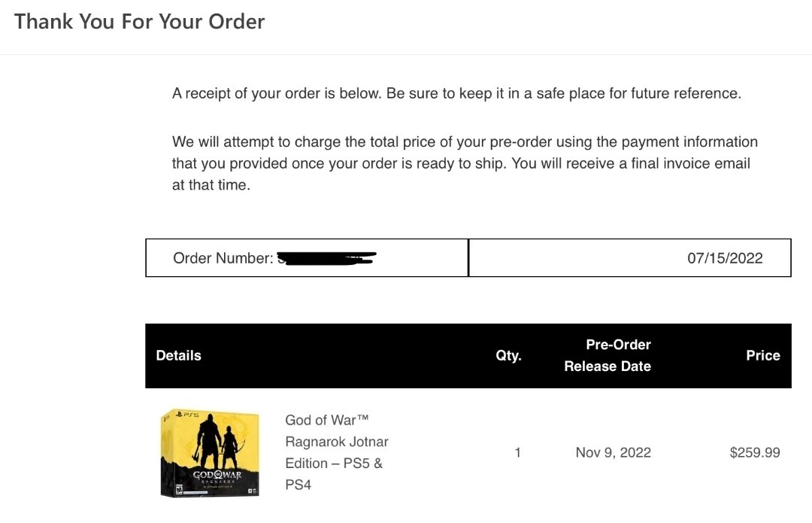Click the Pre-Order Release Date header

pyautogui.click(x=608, y=356)
